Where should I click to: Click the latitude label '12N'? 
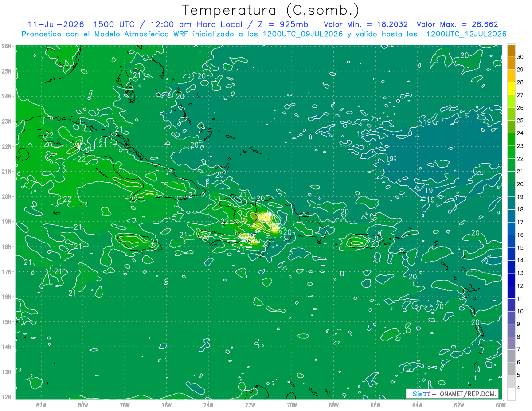7,397
